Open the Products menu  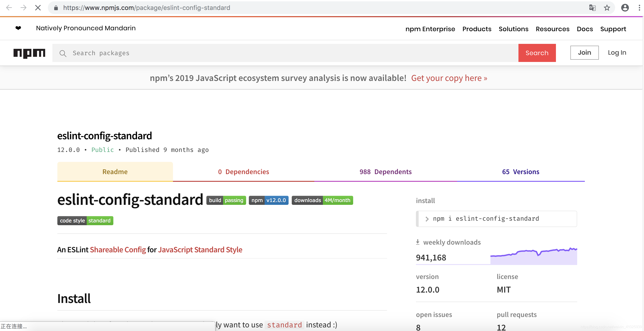[x=477, y=29]
